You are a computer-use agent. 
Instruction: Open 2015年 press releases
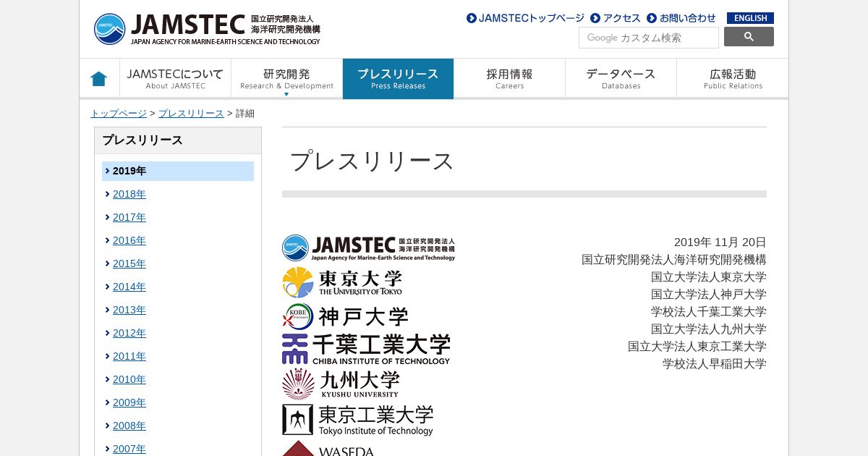[x=129, y=263]
